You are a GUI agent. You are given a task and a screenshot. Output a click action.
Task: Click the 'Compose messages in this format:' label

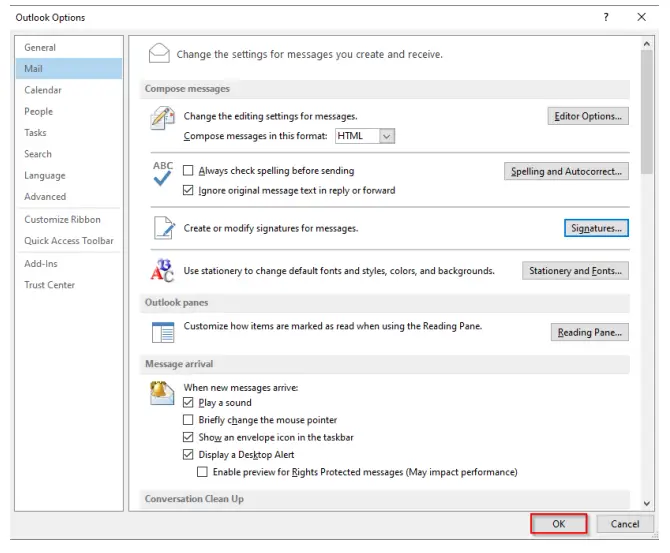click(256, 136)
